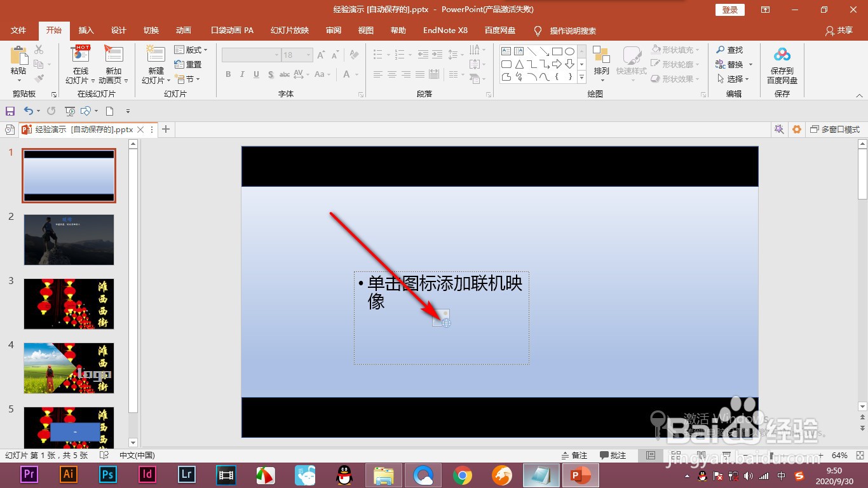868x488 pixels.
Task: Open customize quick access toolbar dropdown
Action: (128, 111)
